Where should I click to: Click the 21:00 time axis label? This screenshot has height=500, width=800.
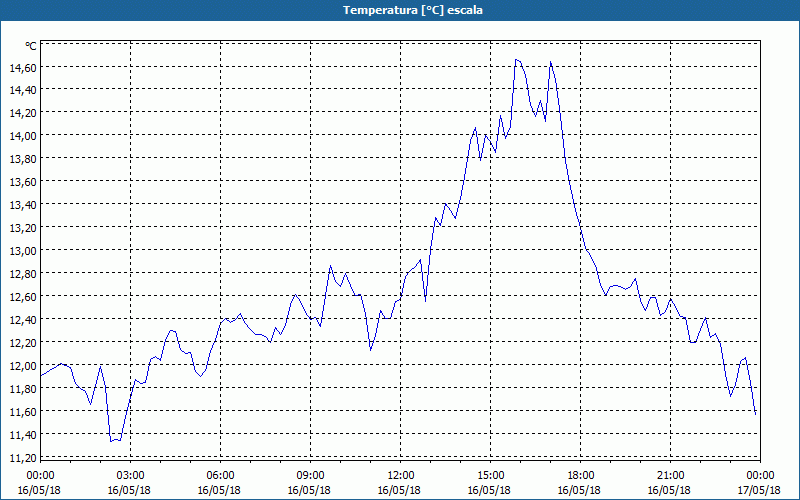pyautogui.click(x=670, y=476)
